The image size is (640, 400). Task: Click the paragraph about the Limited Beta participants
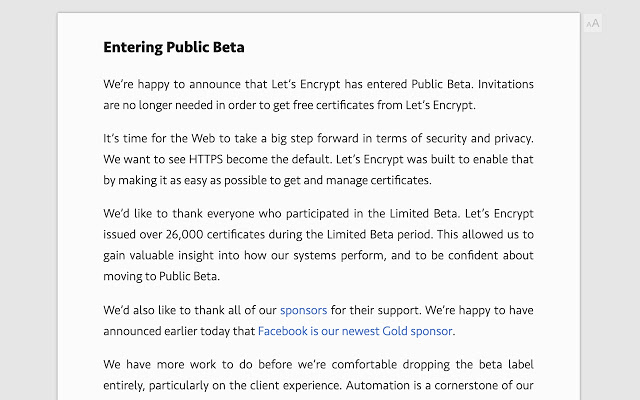(x=318, y=245)
